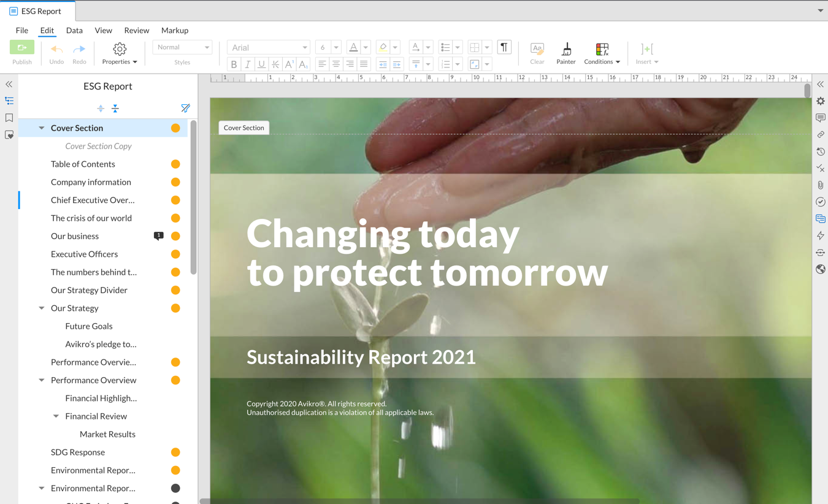Click the filter icon in outline
This screenshot has width=828, height=504.
click(185, 109)
